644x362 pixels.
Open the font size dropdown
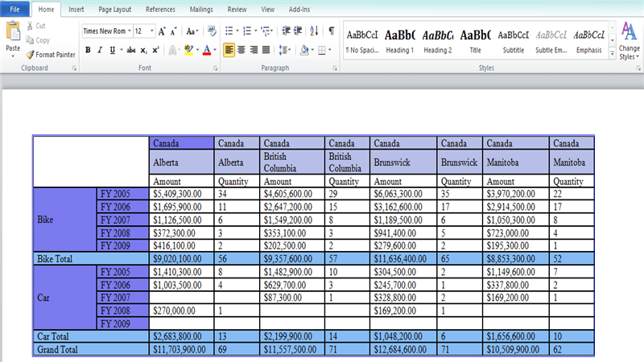(151, 31)
